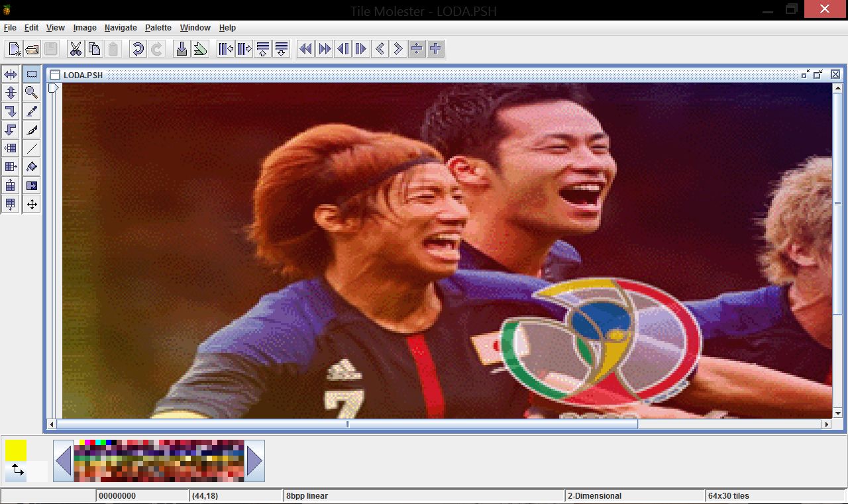Open the Edit menu
Image resolution: width=848 pixels, height=504 pixels.
tap(31, 28)
